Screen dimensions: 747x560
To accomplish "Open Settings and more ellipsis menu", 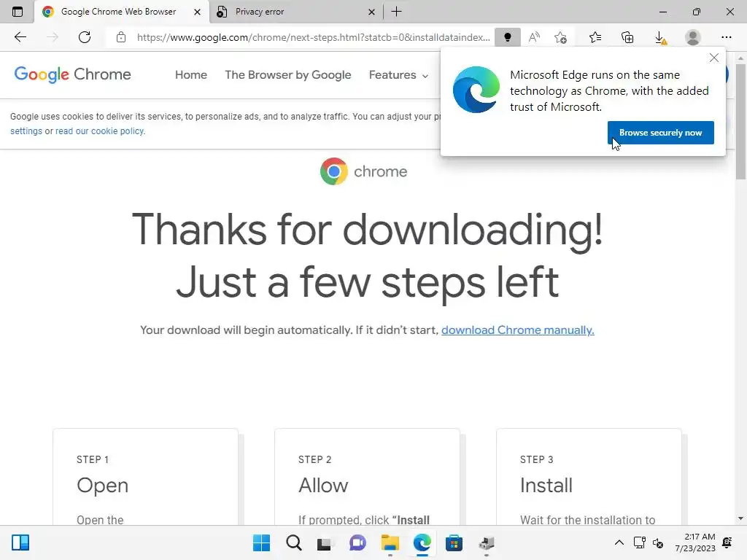I will click(726, 37).
